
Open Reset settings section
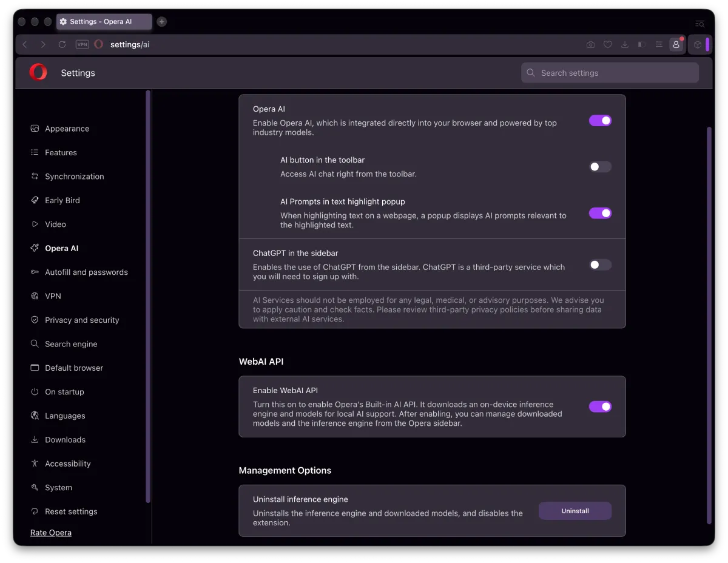click(71, 511)
